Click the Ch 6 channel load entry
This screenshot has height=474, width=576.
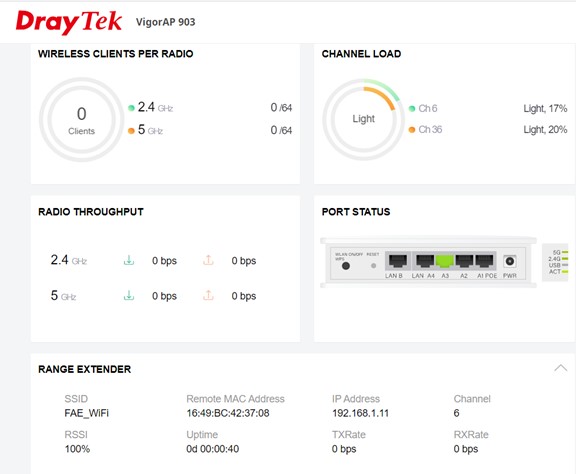(x=428, y=108)
